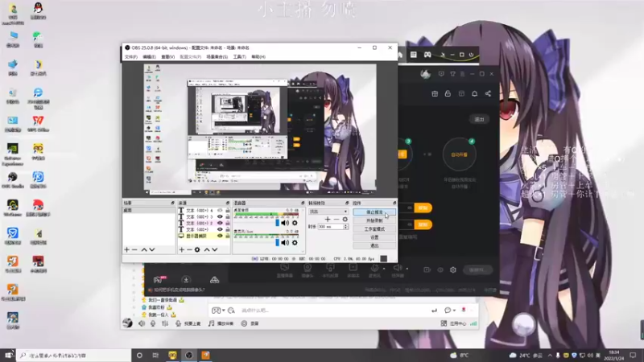Click the 开始录制 start recording button
This screenshot has width=644, height=362.
tap(374, 220)
